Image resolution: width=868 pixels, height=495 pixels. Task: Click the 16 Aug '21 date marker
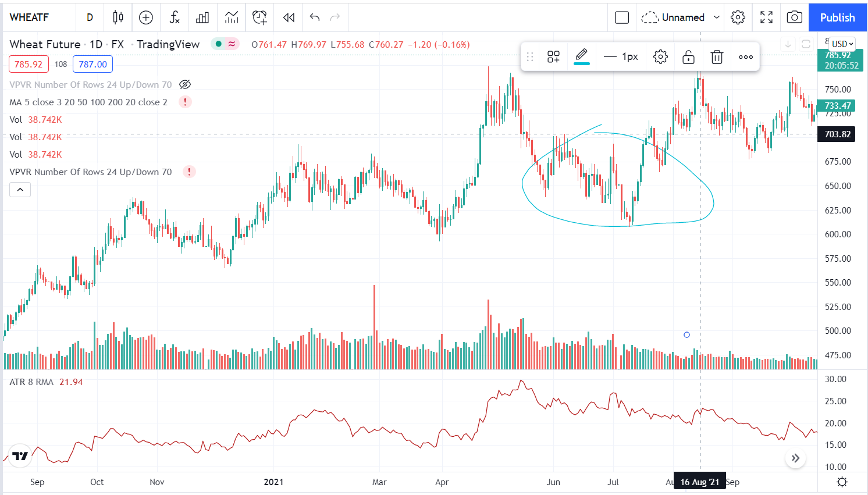click(x=700, y=482)
